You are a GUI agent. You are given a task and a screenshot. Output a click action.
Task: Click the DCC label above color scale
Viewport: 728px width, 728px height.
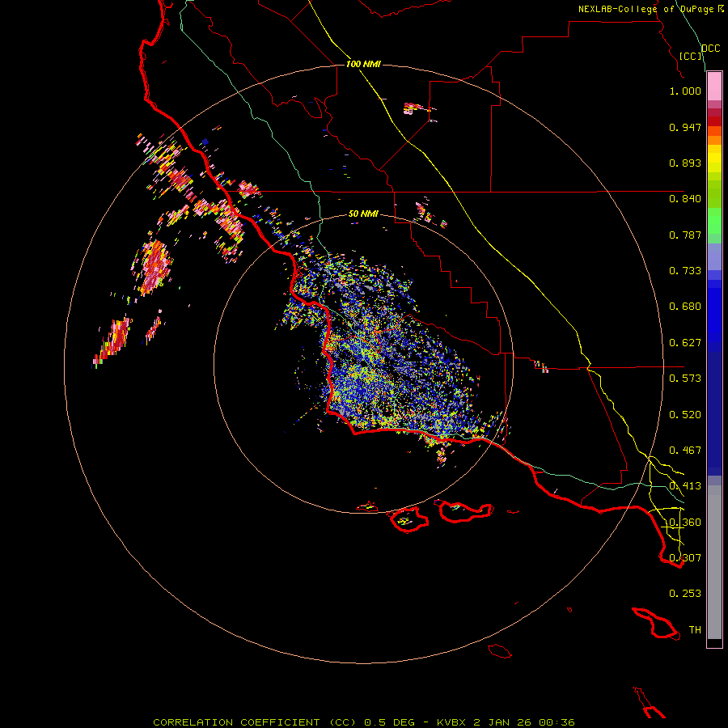tap(710, 49)
